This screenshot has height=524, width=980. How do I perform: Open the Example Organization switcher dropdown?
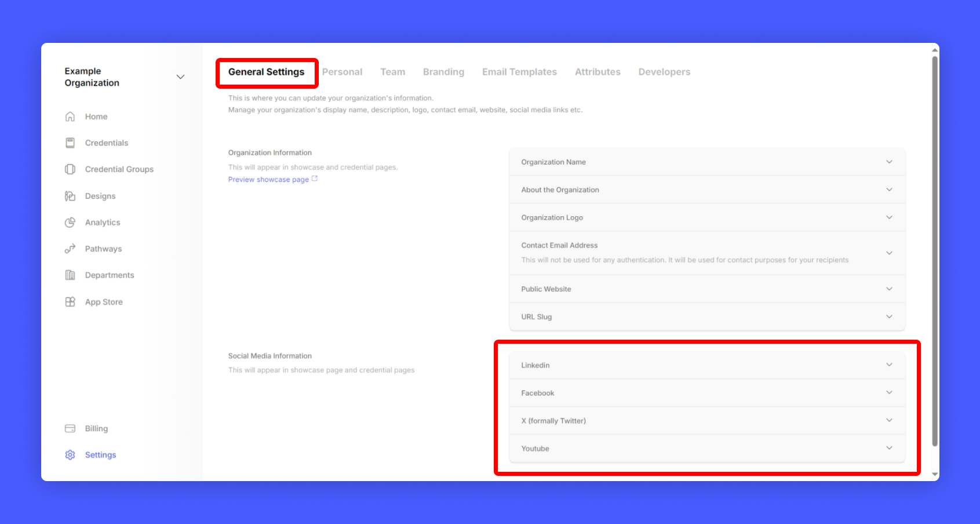[180, 77]
